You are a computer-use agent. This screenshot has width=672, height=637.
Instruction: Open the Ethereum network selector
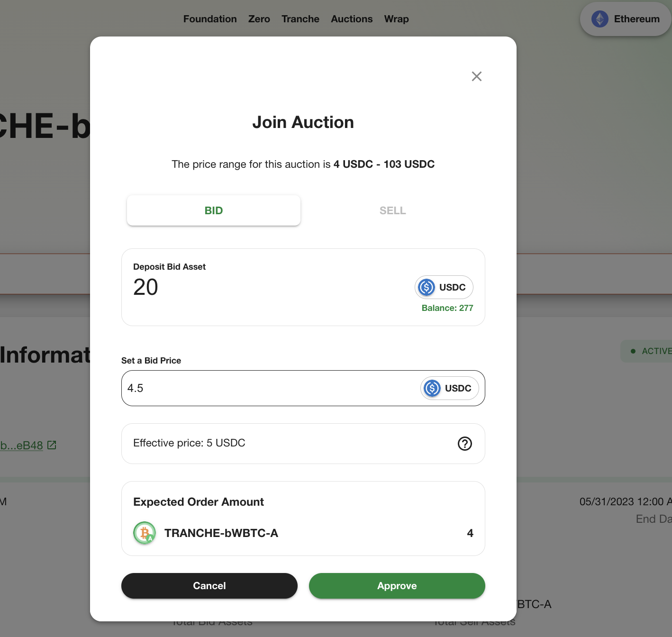(626, 19)
